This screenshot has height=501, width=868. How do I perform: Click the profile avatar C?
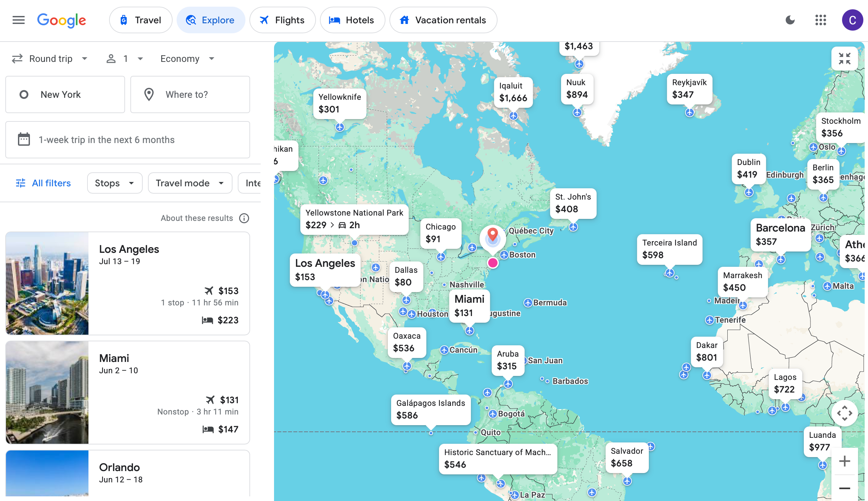tap(852, 20)
